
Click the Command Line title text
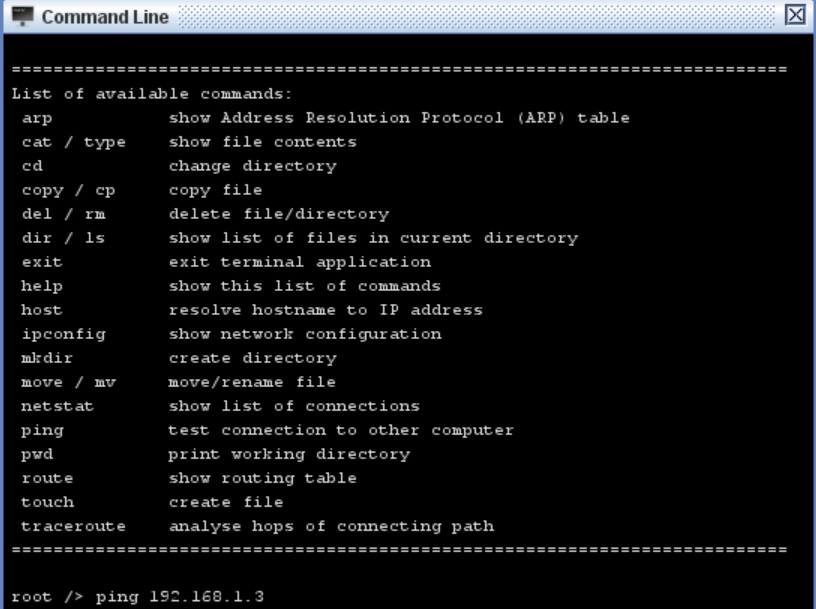[105, 17]
